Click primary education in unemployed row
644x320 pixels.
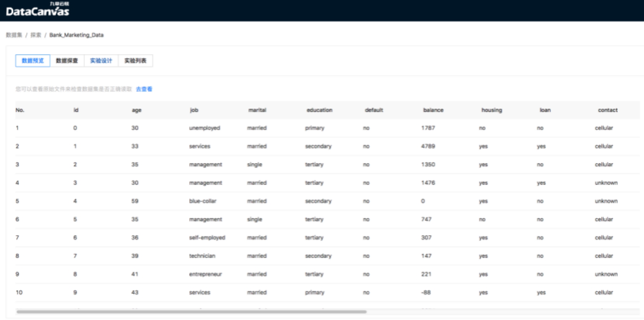315,128
